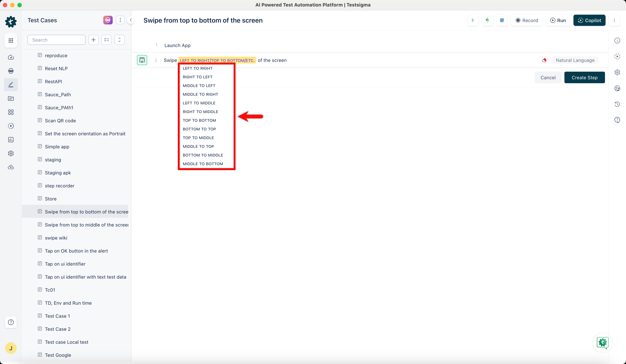The height and width of the screenshot is (364, 626).
Task: Open the apps grid menu in sidebar
Action: (x=11, y=41)
